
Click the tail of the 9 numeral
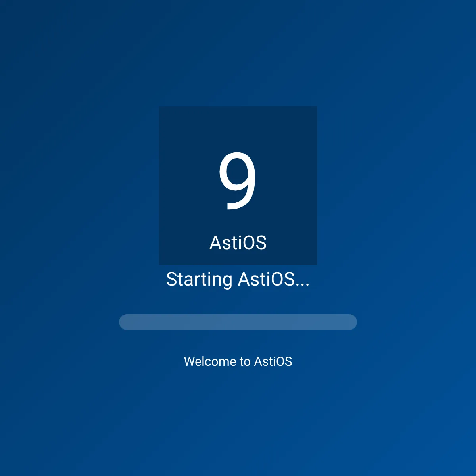coord(236,207)
